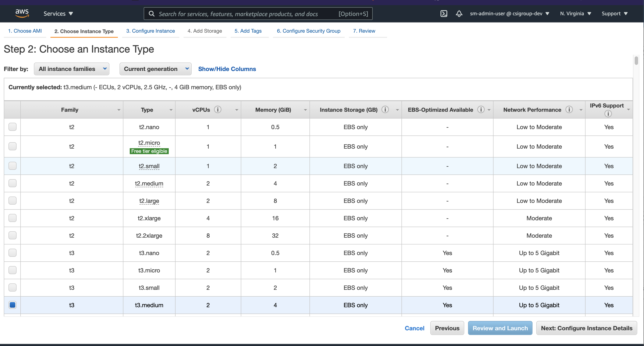The image size is (644, 346).
Task: Open the Current generation filter
Action: pyautogui.click(x=156, y=69)
